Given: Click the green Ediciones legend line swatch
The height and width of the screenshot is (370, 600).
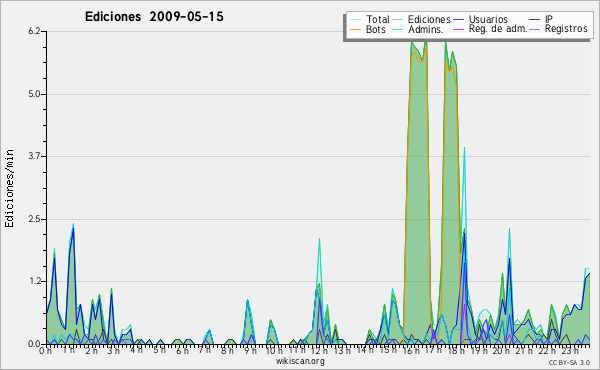Looking at the screenshot, I should (x=398, y=19).
